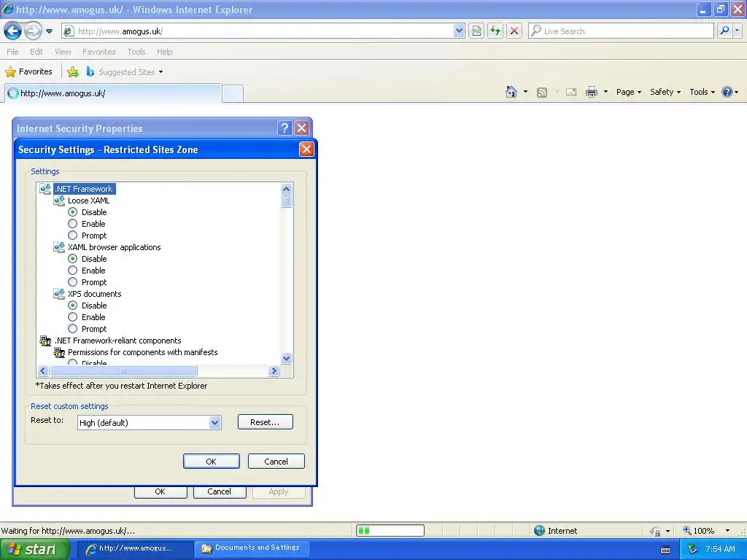Open the View menu
The width and height of the screenshot is (747, 560).
tap(63, 52)
